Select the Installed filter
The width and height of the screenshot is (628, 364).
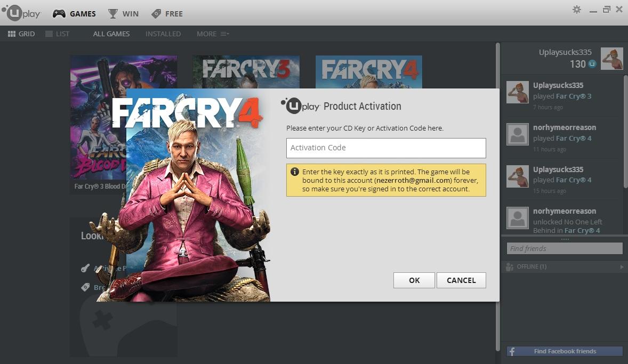[x=163, y=34]
